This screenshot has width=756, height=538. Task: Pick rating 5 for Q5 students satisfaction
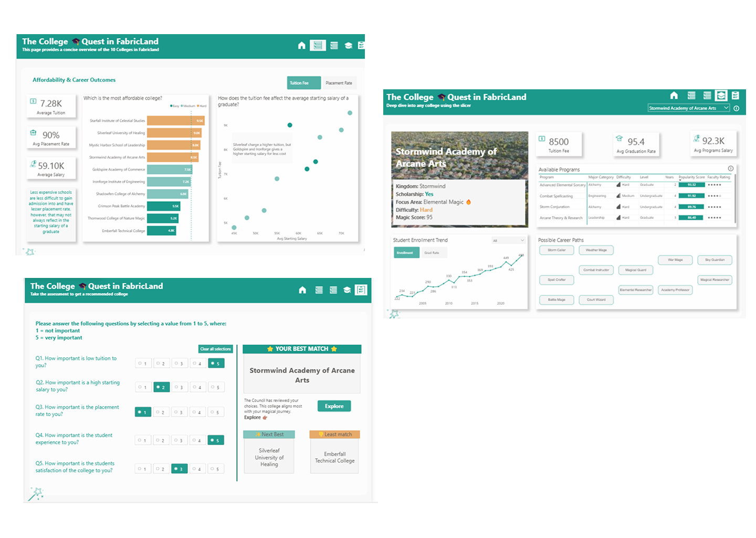coord(216,469)
